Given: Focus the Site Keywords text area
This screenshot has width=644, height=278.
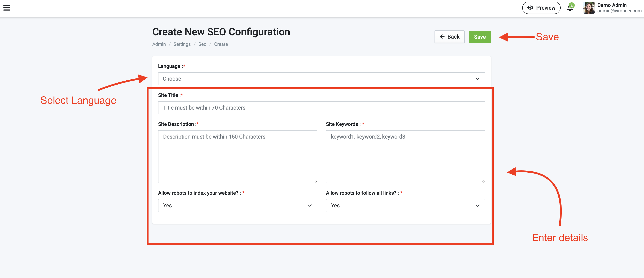Looking at the screenshot, I should point(405,156).
